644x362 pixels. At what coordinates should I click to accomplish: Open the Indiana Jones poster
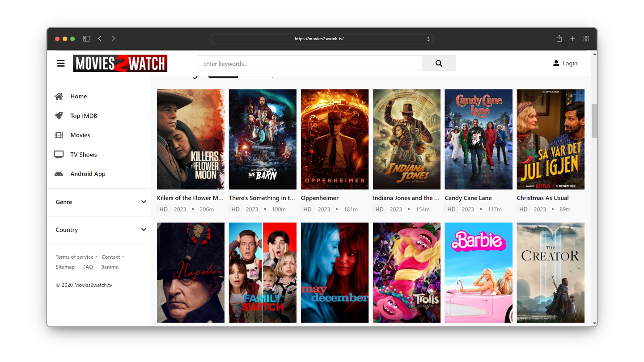407,139
